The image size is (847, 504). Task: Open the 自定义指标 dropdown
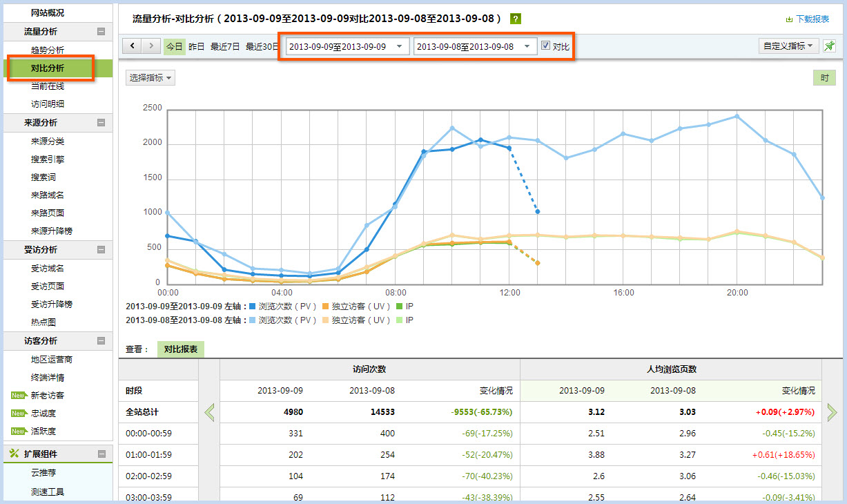(x=788, y=46)
